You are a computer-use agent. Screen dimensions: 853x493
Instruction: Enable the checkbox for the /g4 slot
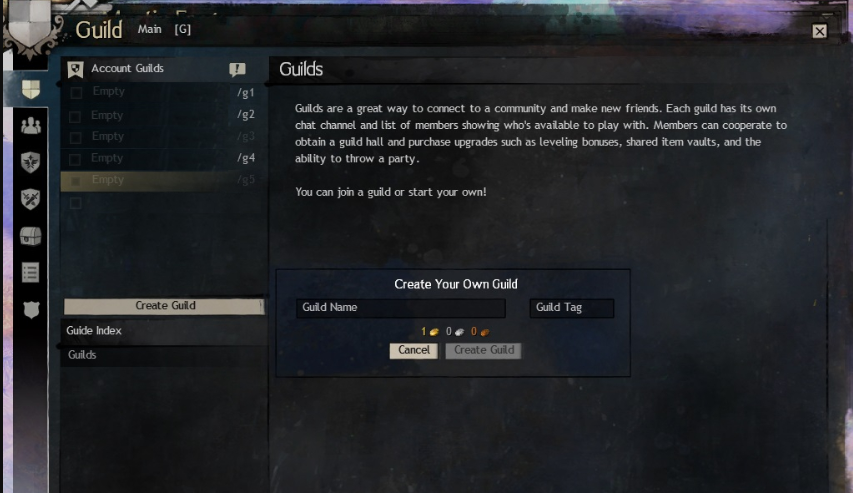point(75,159)
